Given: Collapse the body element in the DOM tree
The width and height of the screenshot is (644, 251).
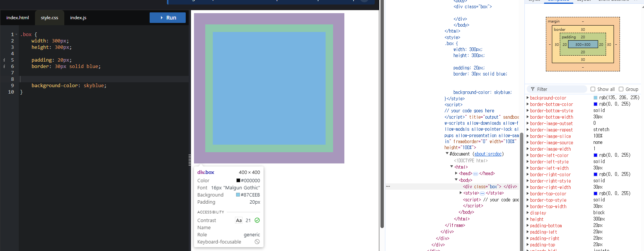Looking at the screenshot, I should [x=456, y=180].
